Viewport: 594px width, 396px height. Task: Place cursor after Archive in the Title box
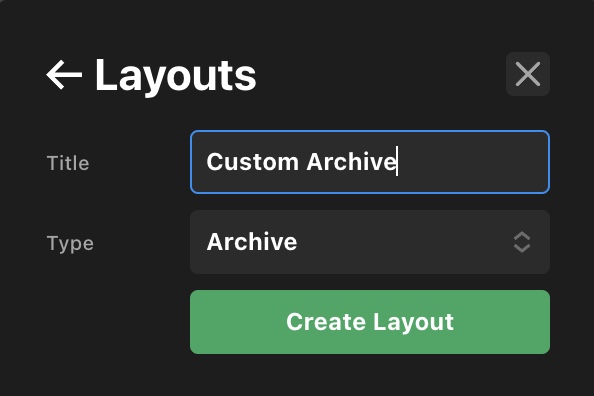coord(397,162)
